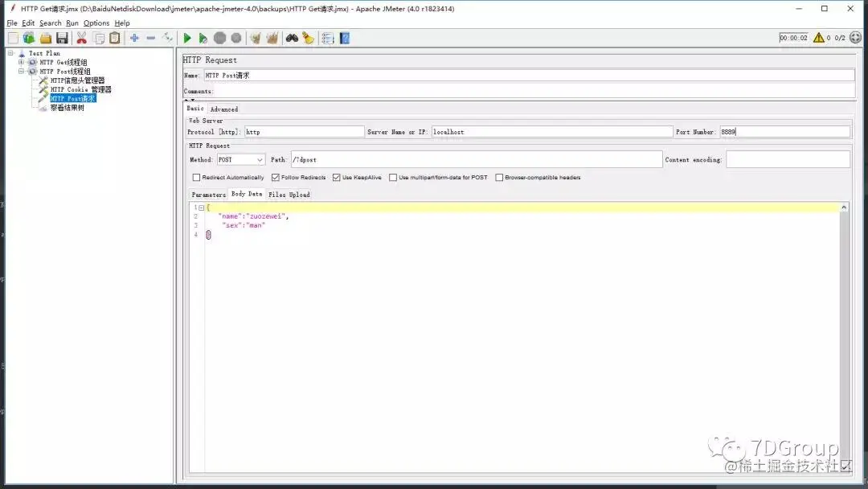Collapse the HTTP Post线程组 node
Screen dimensions: 868x489
tap(21, 71)
